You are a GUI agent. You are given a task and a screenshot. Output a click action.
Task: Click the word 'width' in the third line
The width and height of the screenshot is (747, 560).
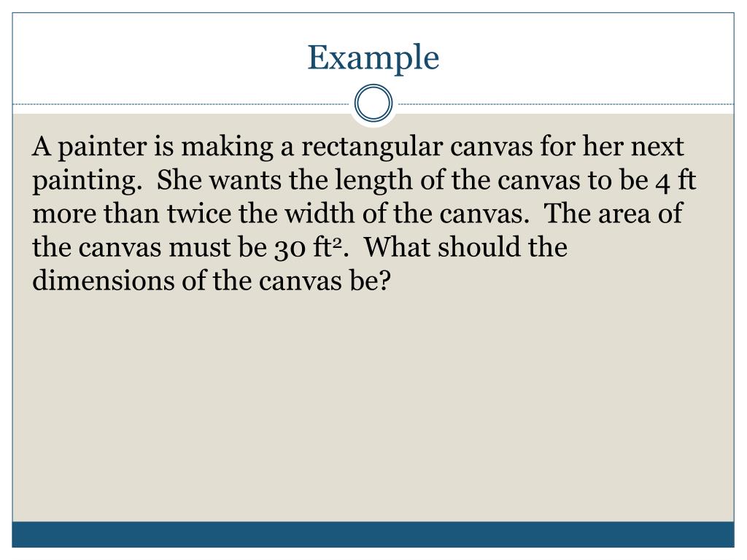point(320,214)
